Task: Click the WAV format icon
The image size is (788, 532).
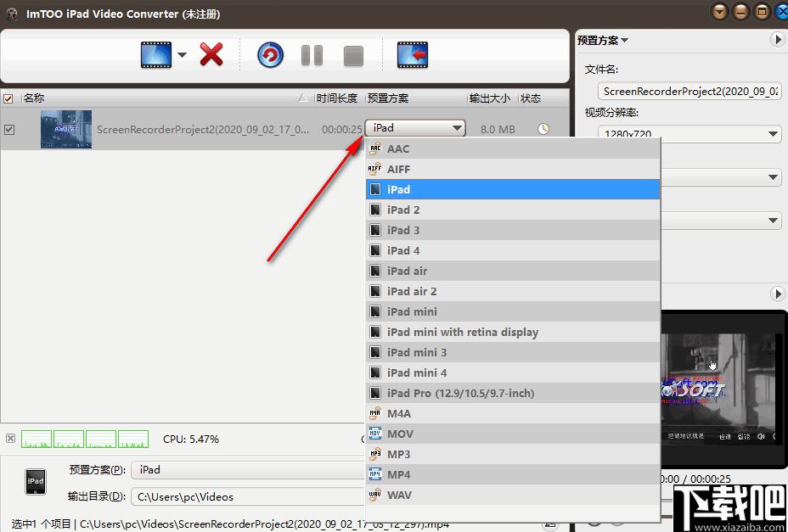Action: pyautogui.click(x=375, y=495)
